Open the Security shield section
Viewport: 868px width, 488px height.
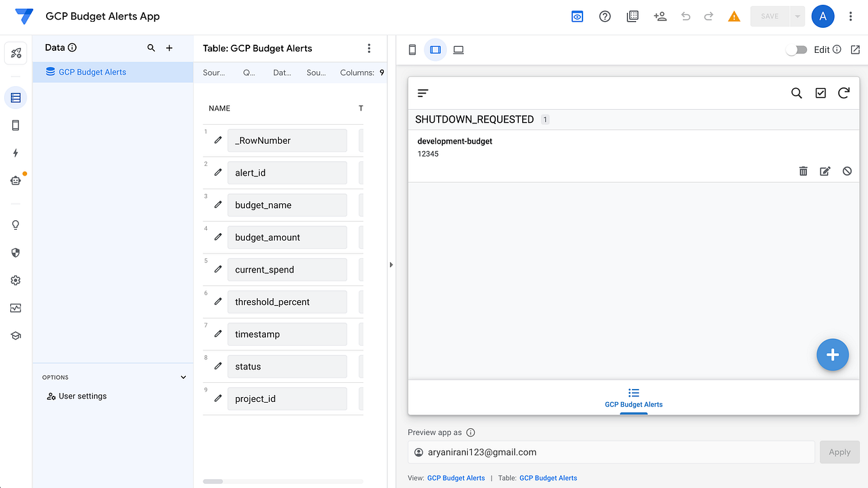pyautogui.click(x=16, y=253)
